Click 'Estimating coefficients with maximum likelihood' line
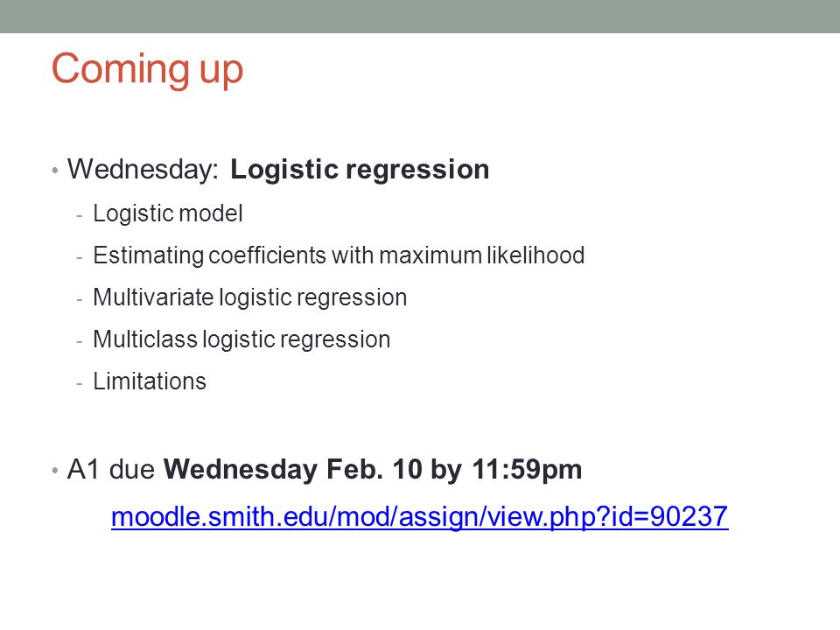Screen dimensions: 840x630 [x=339, y=255]
